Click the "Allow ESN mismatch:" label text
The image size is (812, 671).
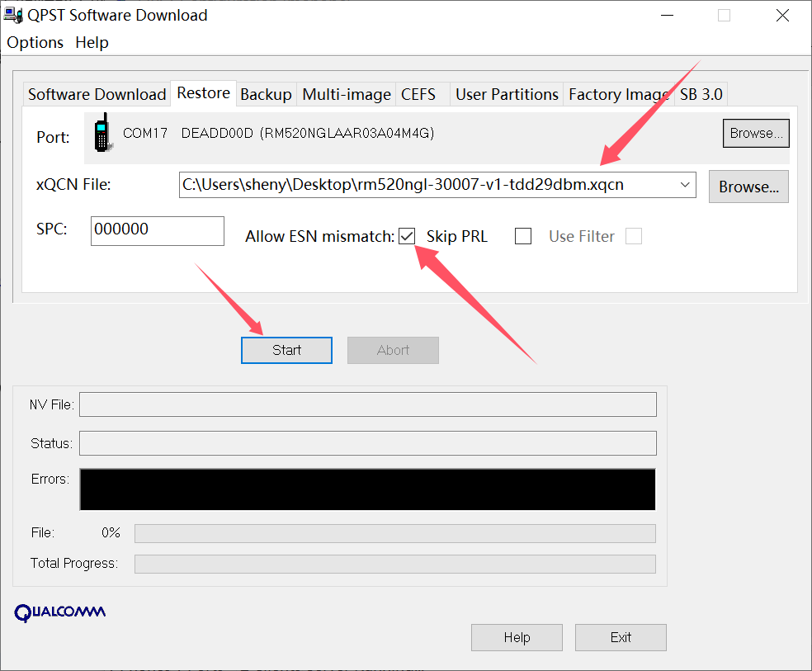click(319, 236)
